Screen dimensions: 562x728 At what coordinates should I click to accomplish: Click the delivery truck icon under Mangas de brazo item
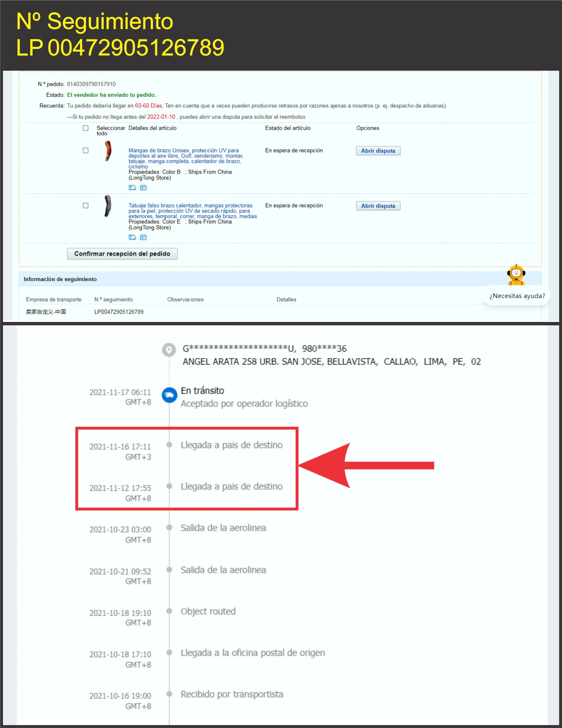click(132, 188)
